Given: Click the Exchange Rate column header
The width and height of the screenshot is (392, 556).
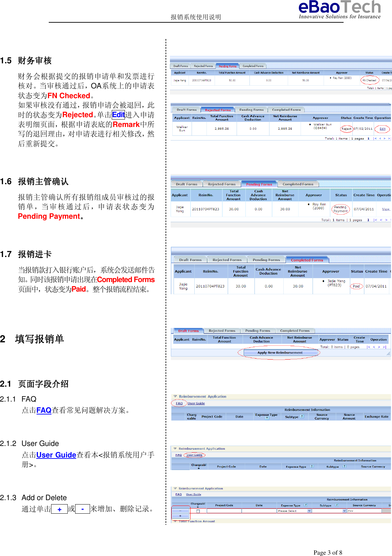Looking at the screenshot, I should pyautogui.click(x=376, y=416).
